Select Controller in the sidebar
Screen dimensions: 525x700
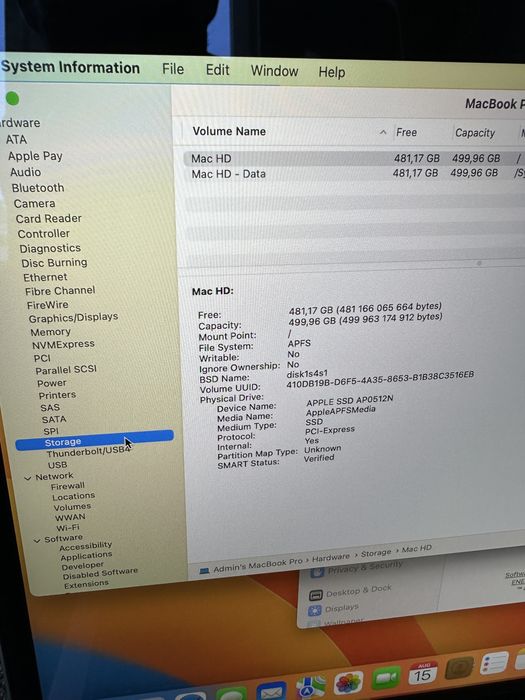[44, 233]
